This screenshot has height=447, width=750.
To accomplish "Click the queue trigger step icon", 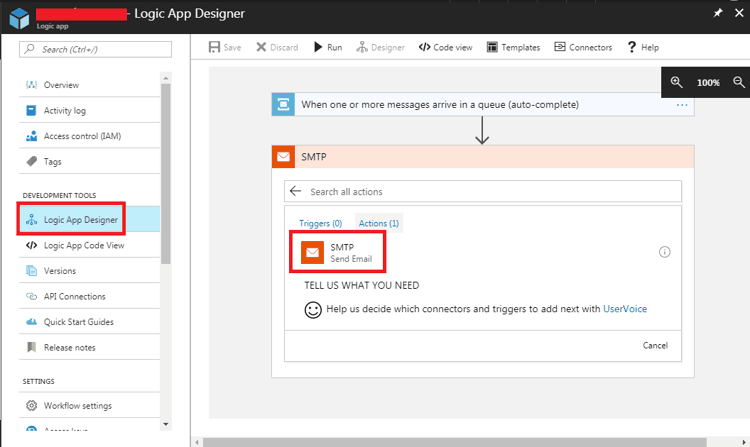I will pyautogui.click(x=283, y=104).
